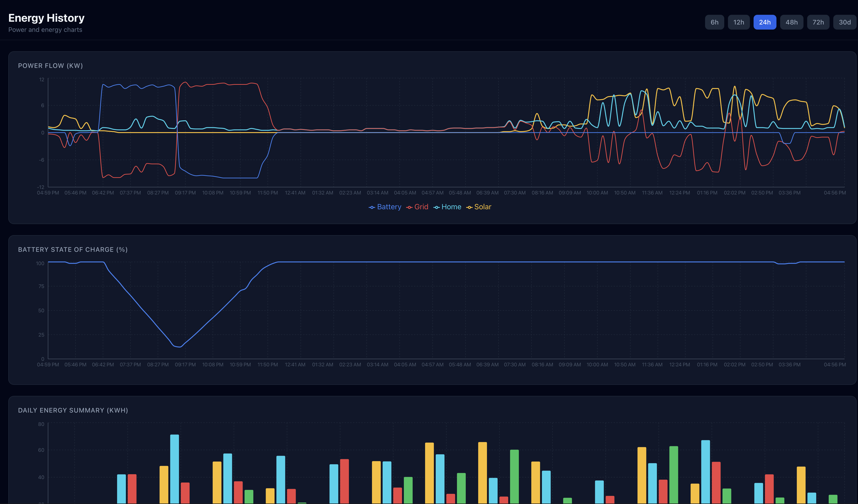858x504 pixels.
Task: Select the 48h time range
Action: tap(792, 22)
